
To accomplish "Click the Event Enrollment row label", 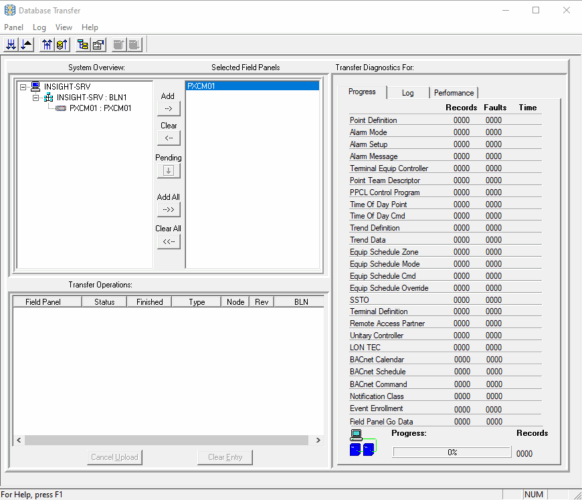I will 376,408.
